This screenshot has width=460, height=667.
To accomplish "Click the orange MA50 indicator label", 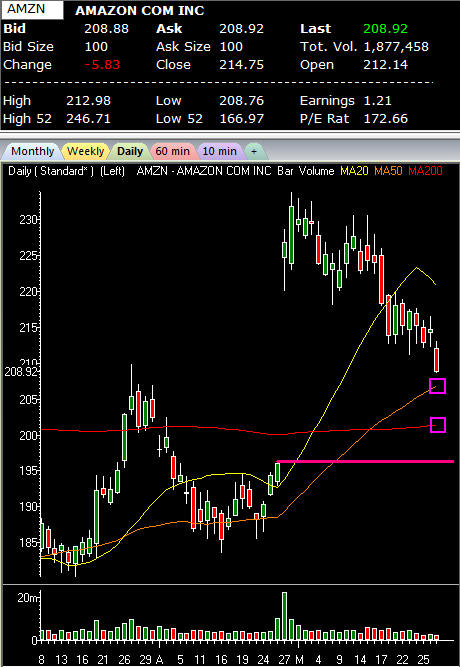I will click(389, 171).
